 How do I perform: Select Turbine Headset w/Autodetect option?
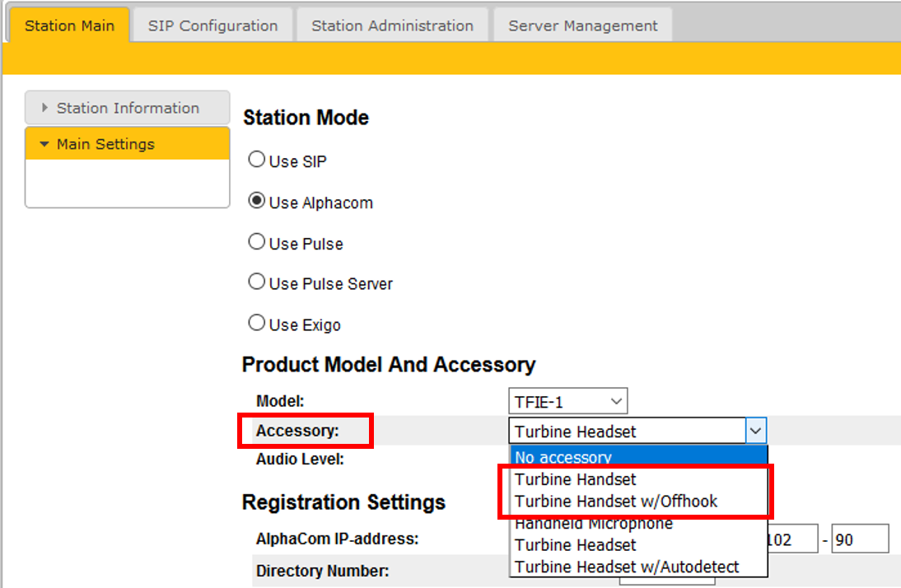click(627, 567)
